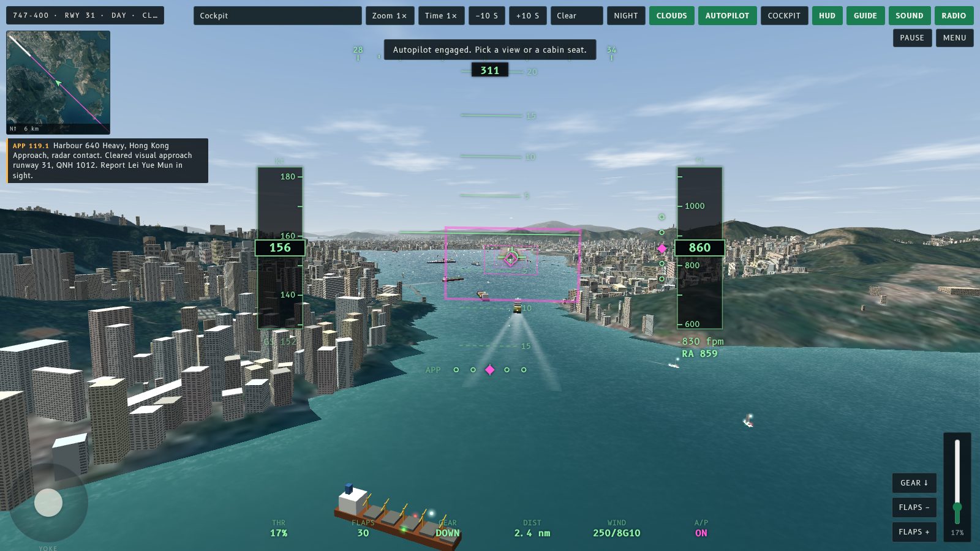Image resolution: width=980 pixels, height=551 pixels.
Task: Select the Clear weather button
Action: (576, 15)
